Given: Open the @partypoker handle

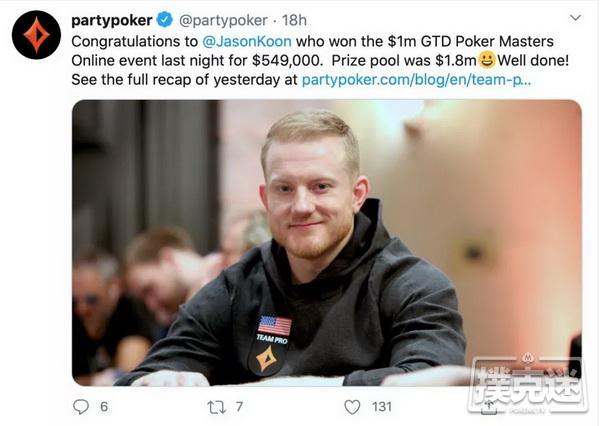Looking at the screenshot, I should [223, 20].
